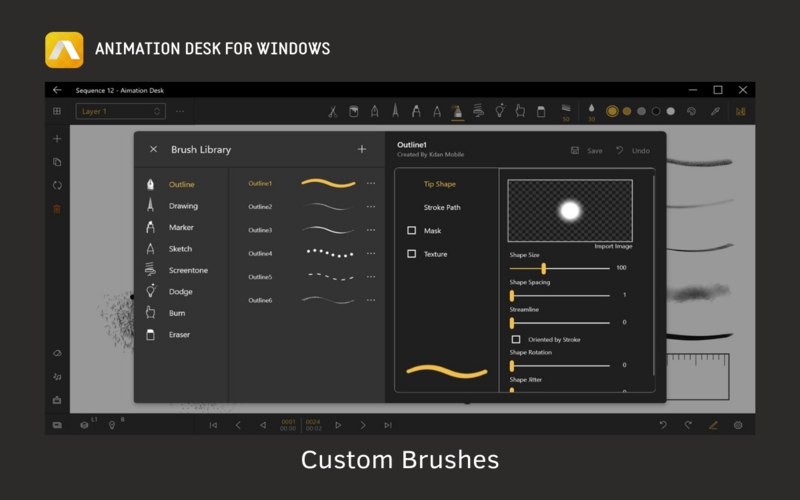
Task: Enable the Texture checkbox
Action: (x=411, y=254)
